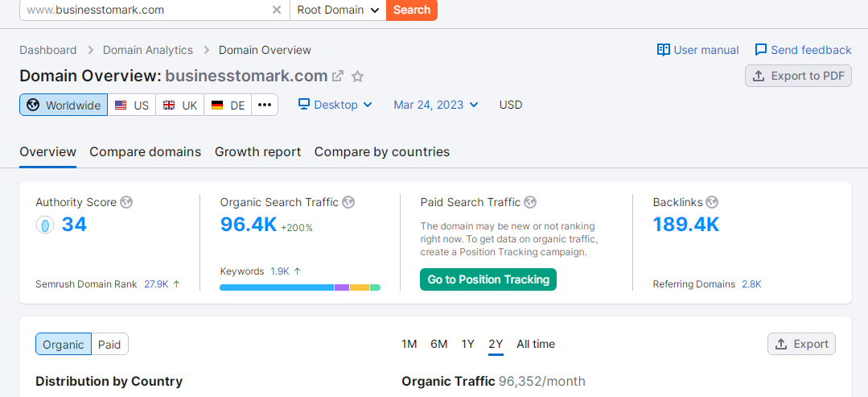Click Export to PDF button

click(798, 76)
